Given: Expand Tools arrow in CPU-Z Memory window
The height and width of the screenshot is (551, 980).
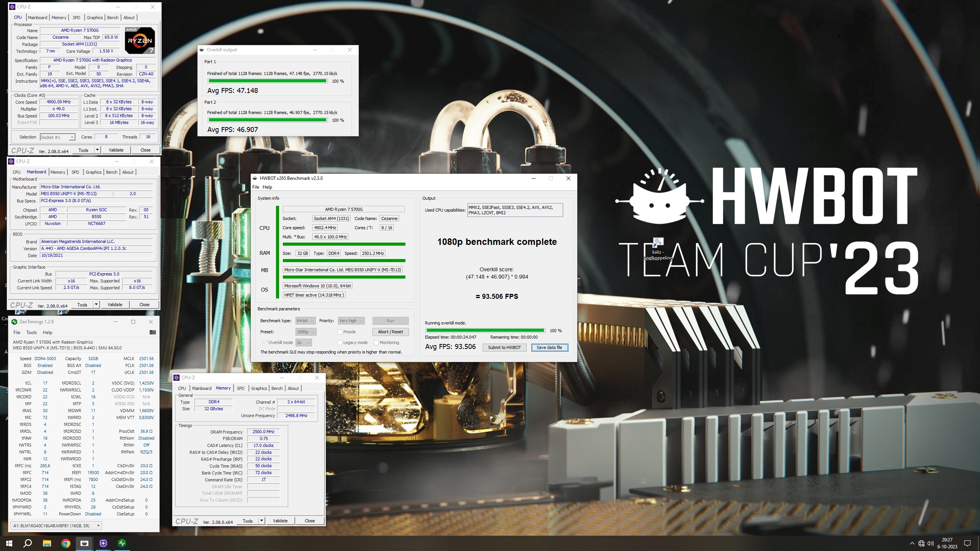Looking at the screenshot, I should tap(261, 521).
